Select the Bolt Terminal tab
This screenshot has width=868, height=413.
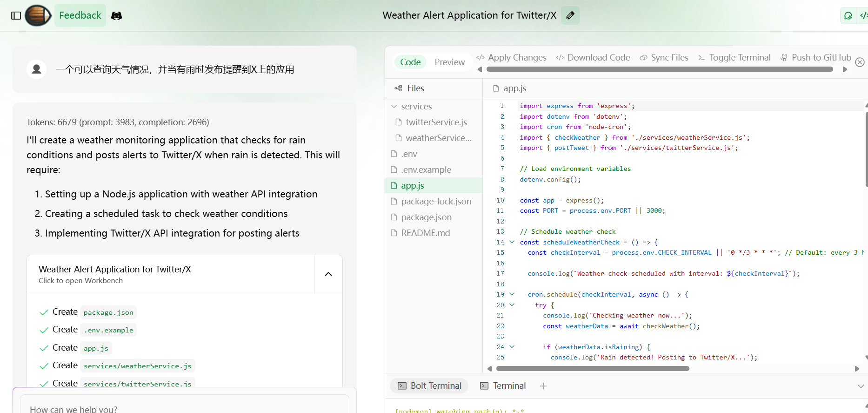(429, 386)
